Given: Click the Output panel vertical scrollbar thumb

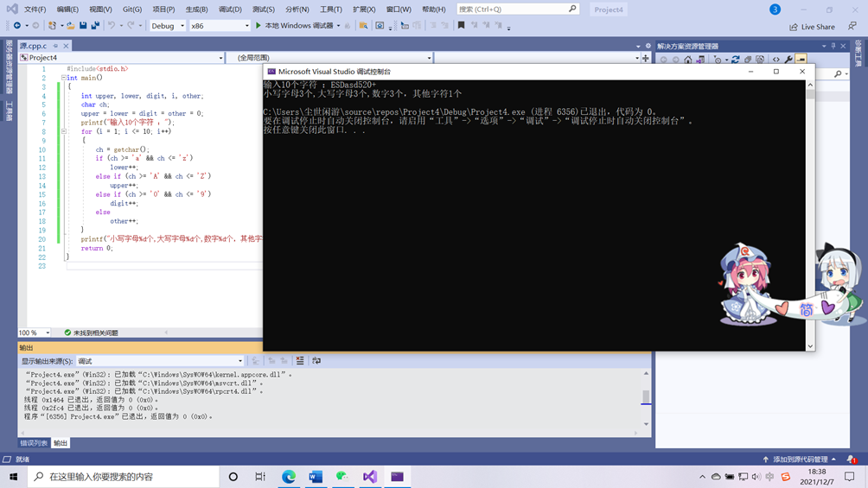Looking at the screenshot, I should coord(646,396).
